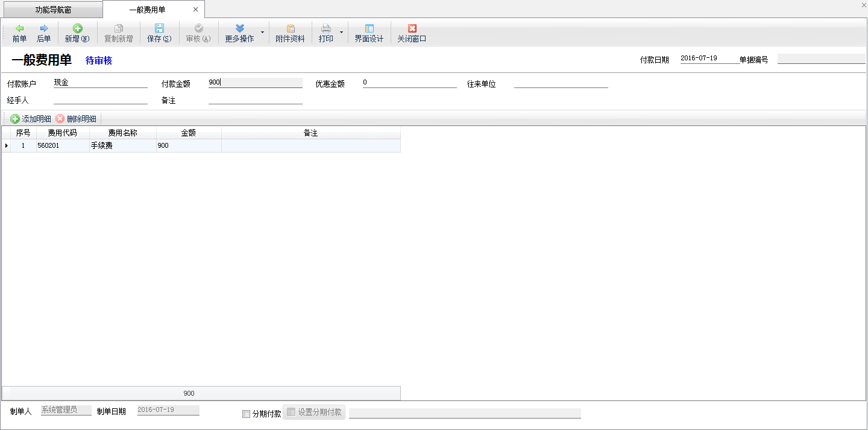Click the 付款金额 input field
This screenshot has height=430, width=868.
(255, 83)
